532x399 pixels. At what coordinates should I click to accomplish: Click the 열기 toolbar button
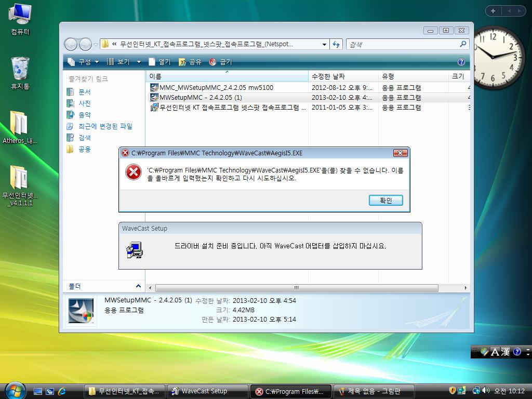159,62
